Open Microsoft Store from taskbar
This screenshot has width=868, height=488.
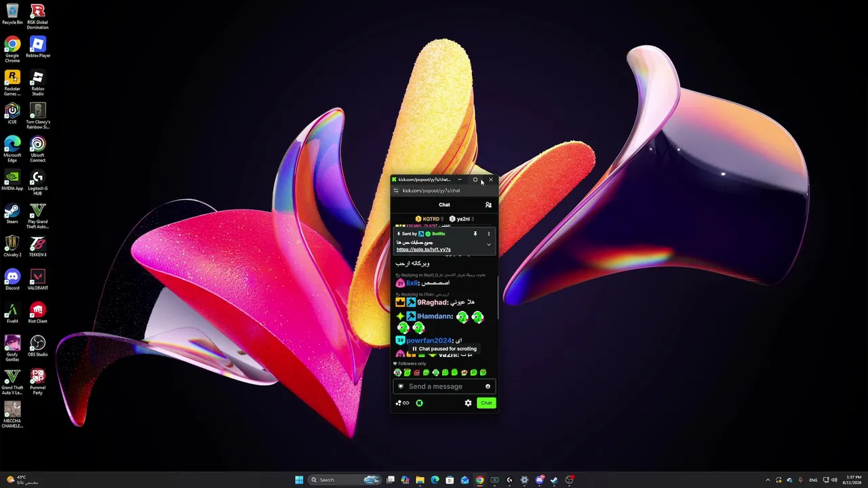(450, 480)
